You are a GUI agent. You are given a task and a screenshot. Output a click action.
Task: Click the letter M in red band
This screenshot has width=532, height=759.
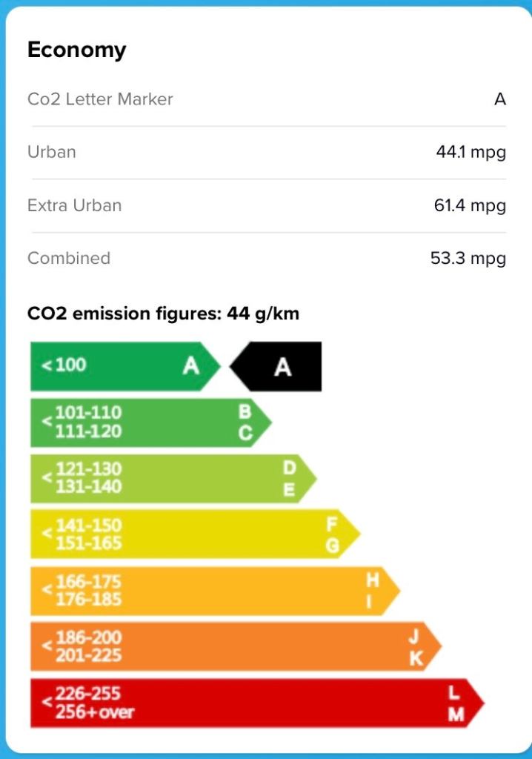pyautogui.click(x=456, y=715)
